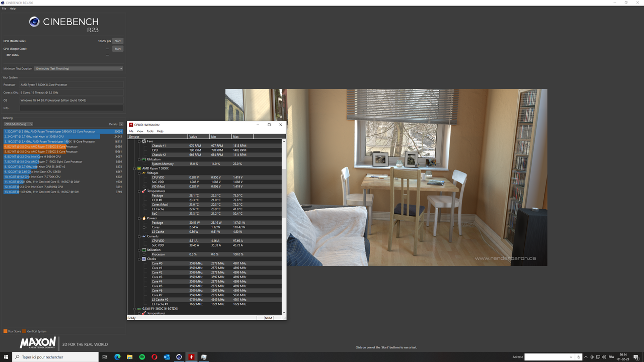The height and width of the screenshot is (362, 644).
Task: Open the HWMonitor Help menu
Action: [x=160, y=131]
